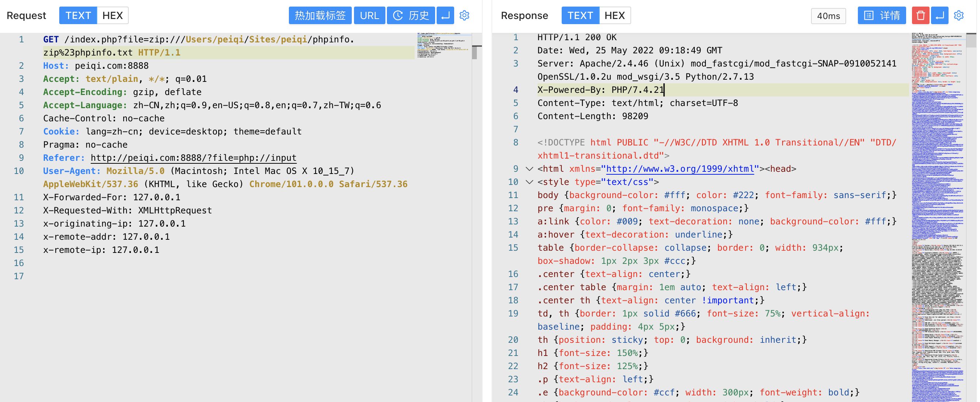This screenshot has width=980, height=402.
Task: Click the Server: Apache/2.4.46 line
Action: (717, 71)
